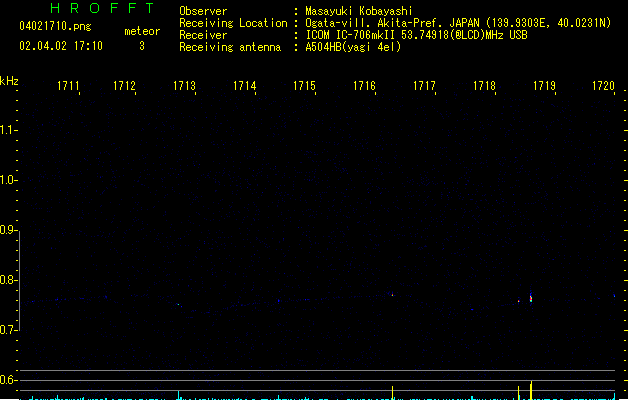The image size is (629, 400).
Task: Click the yellow intensity spike below the 1716 echo
Action: click(x=392, y=393)
